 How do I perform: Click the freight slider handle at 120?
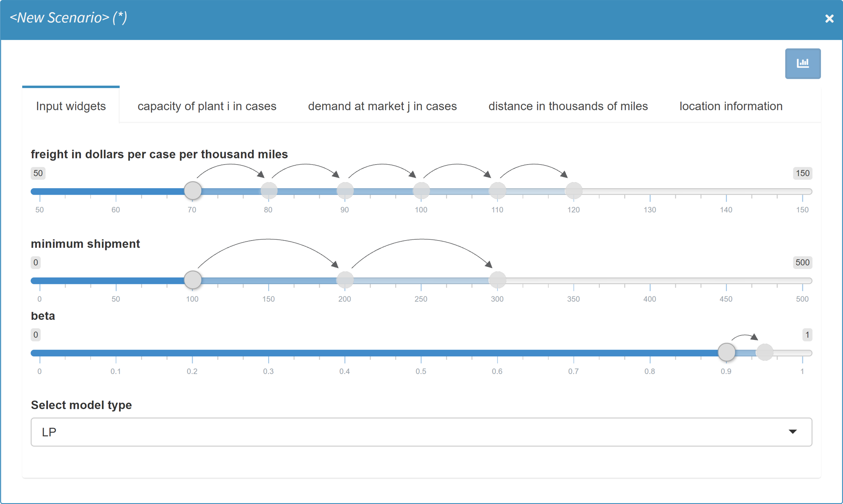click(574, 190)
